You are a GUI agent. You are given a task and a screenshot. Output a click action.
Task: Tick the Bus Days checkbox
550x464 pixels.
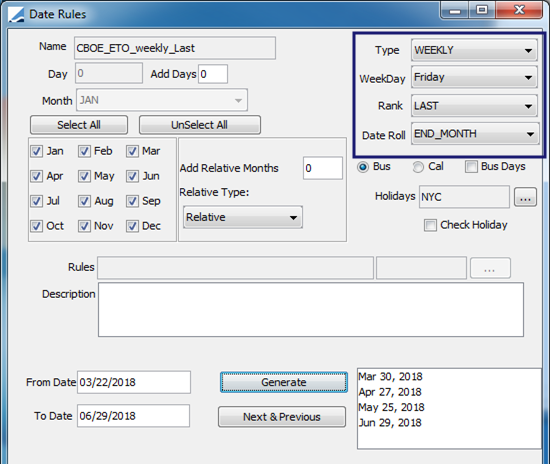coord(471,167)
